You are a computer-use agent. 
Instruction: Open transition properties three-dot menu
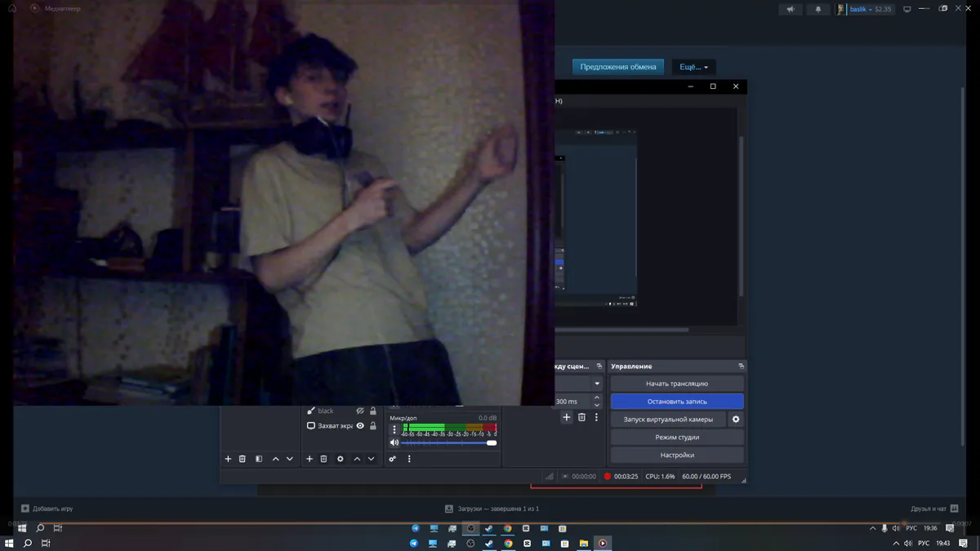point(596,417)
